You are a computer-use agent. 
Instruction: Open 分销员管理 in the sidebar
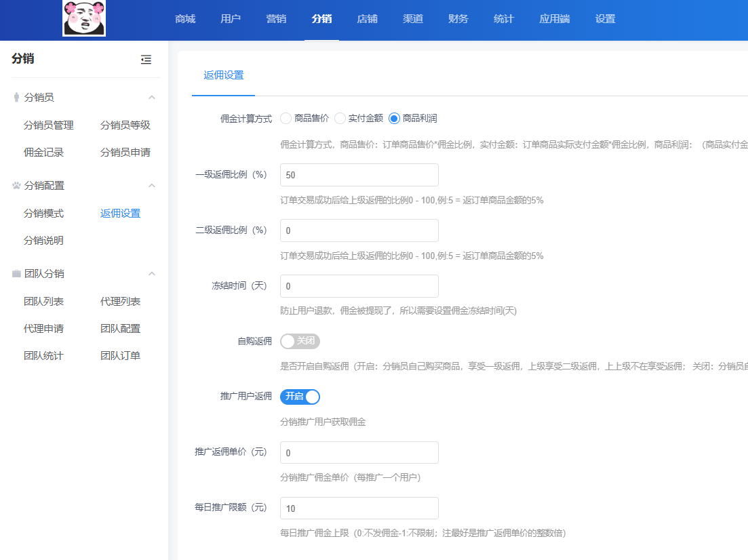tap(49, 125)
